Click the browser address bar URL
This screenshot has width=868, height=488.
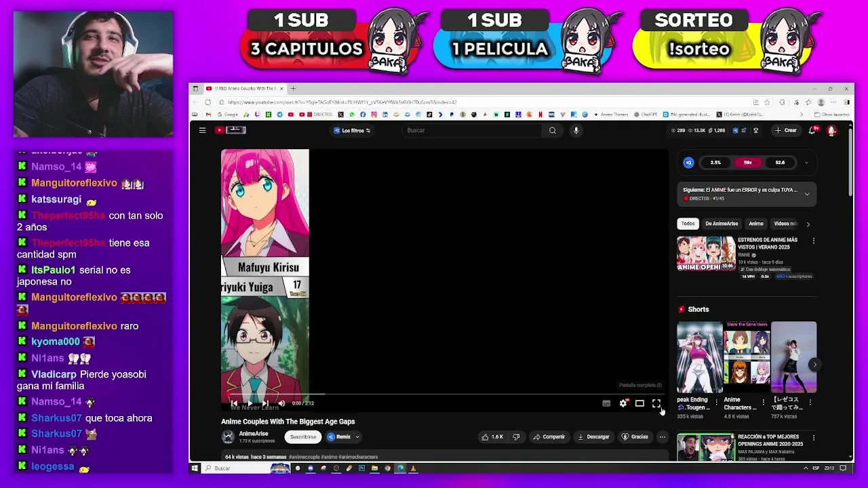click(342, 102)
